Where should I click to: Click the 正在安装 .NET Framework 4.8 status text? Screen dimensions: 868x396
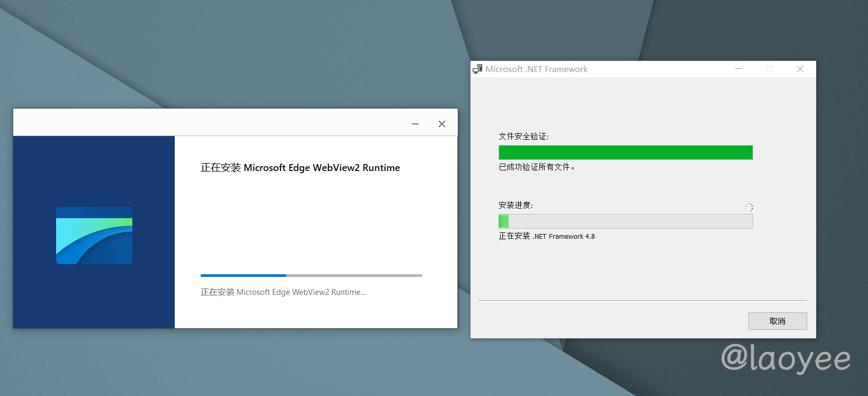(547, 236)
